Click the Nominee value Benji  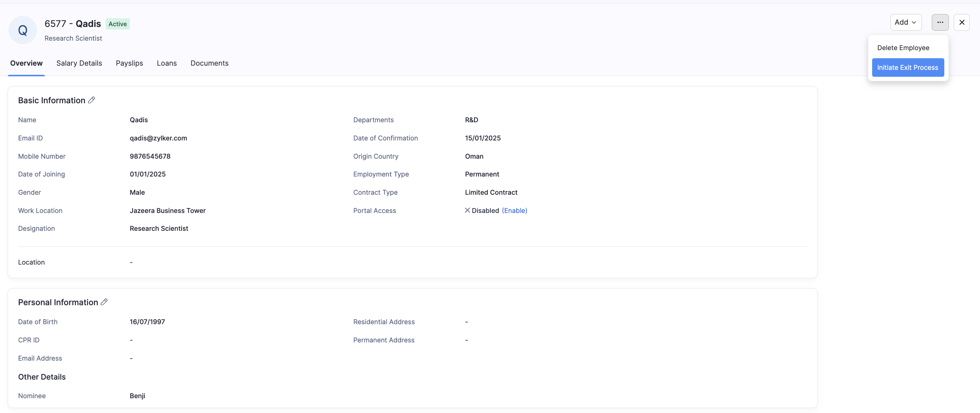point(138,396)
